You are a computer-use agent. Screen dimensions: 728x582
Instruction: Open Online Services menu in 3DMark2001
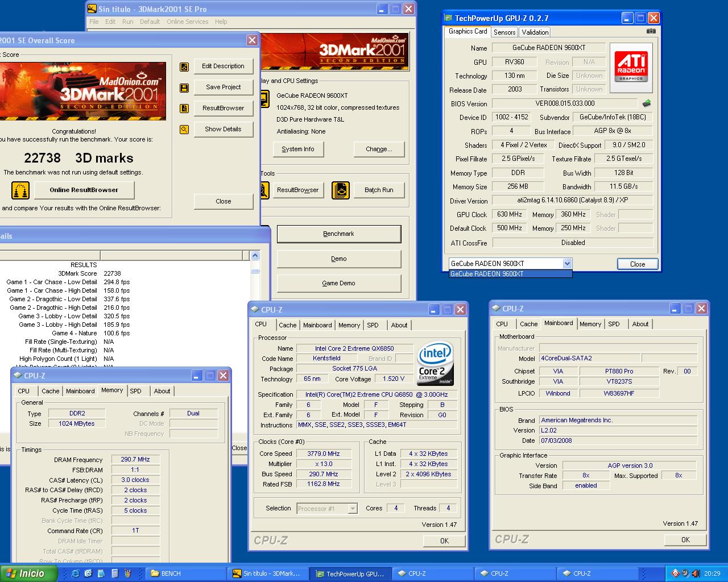187,22
